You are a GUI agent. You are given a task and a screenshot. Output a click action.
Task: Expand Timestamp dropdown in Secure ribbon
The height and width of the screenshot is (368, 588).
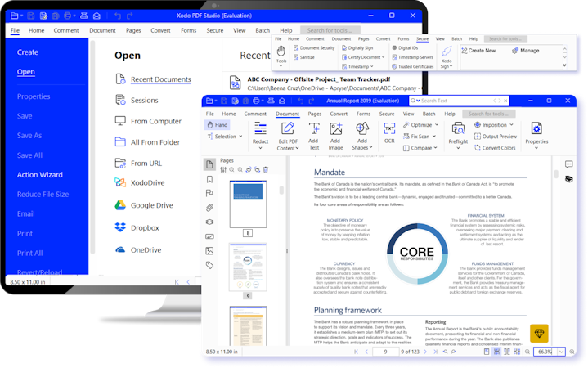[371, 67]
